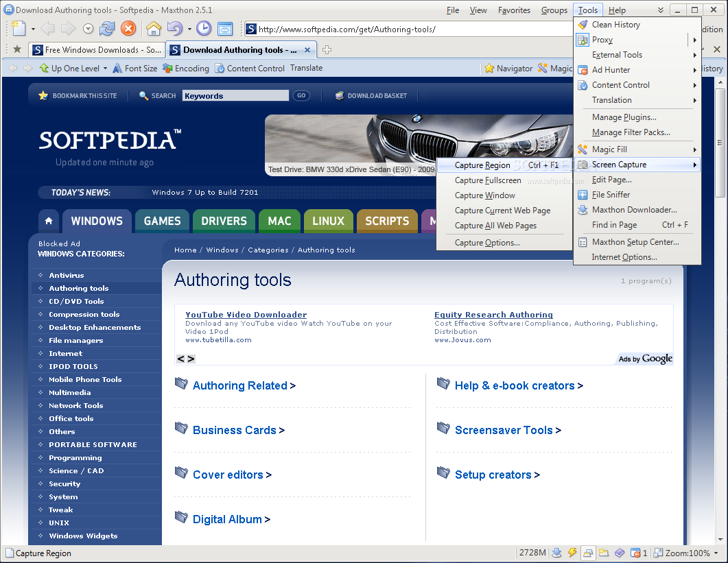Click the GO search button
Viewport: 728px width, 563px height.
(301, 95)
